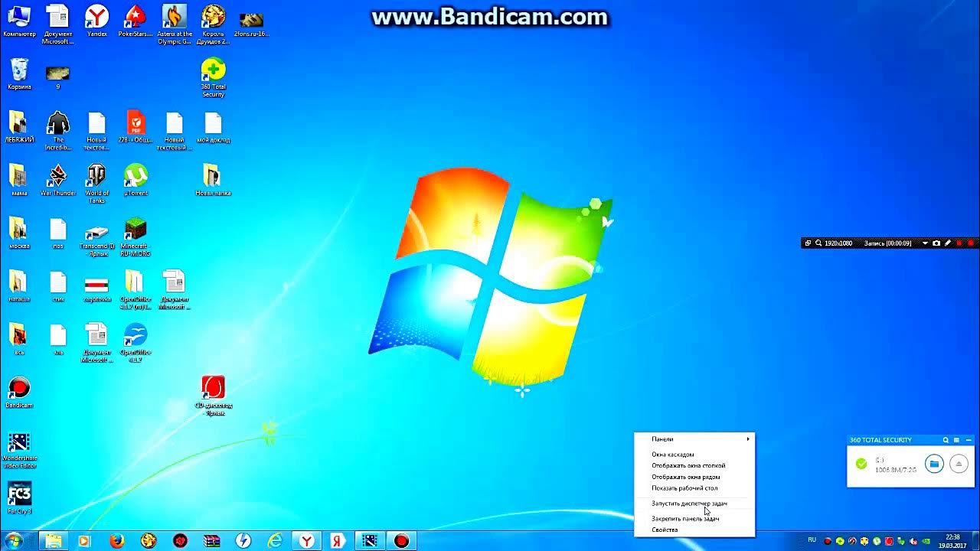The width and height of the screenshot is (980, 551).
Task: Open the Yandex browser desktop shortcut
Action: pyautogui.click(x=96, y=21)
